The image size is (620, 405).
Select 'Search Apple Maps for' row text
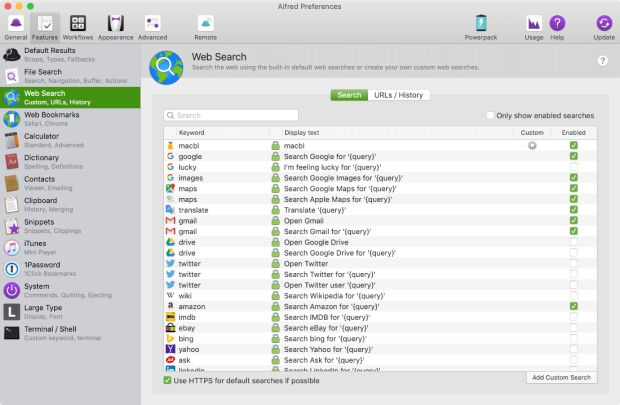coord(338,199)
